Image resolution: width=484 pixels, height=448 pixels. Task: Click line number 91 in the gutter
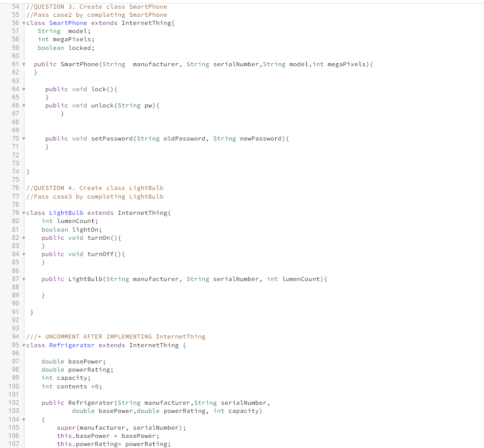click(x=15, y=312)
